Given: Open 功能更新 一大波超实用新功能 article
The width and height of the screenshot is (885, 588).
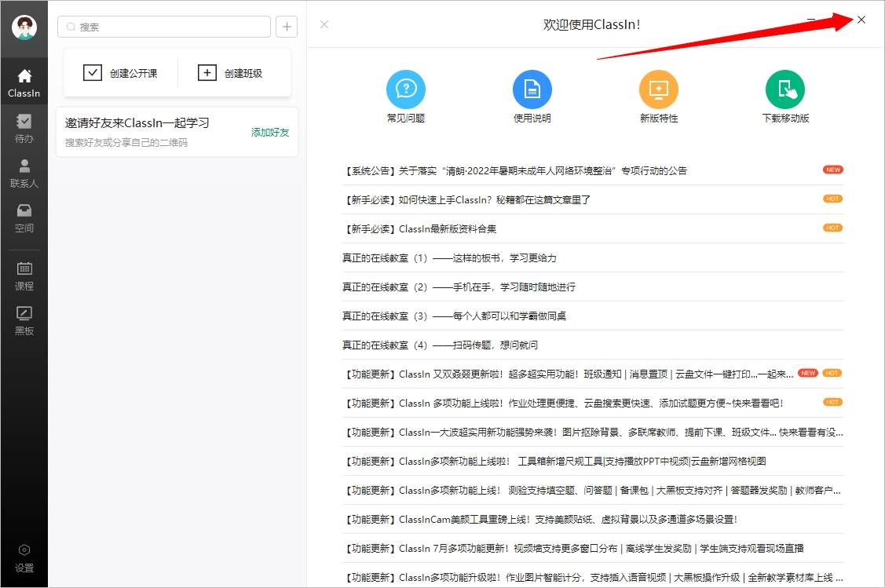Looking at the screenshot, I should (593, 433).
